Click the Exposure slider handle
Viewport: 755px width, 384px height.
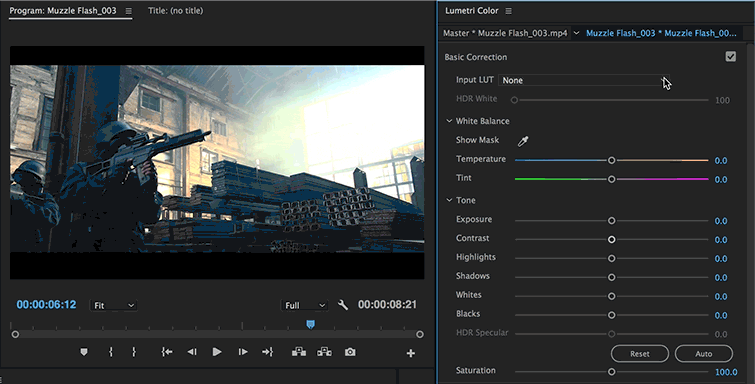(x=612, y=221)
